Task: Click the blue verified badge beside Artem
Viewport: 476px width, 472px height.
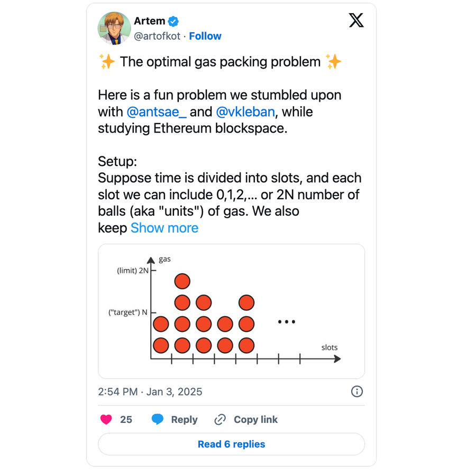Action: (x=173, y=21)
